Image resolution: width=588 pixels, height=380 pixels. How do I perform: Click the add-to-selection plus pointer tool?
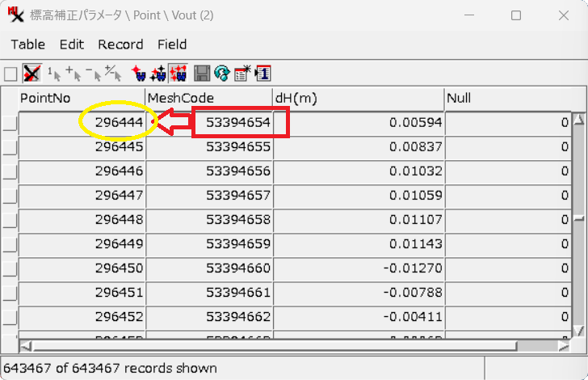tap(74, 74)
